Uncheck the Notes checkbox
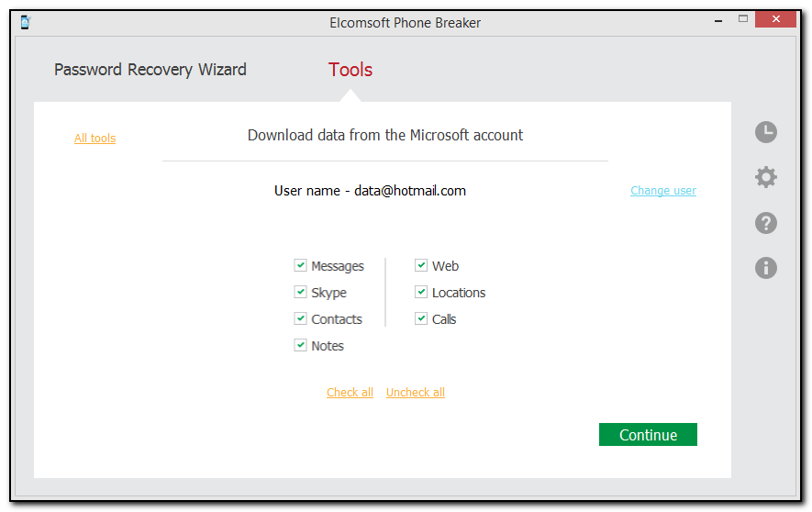812x512 pixels. [300, 346]
